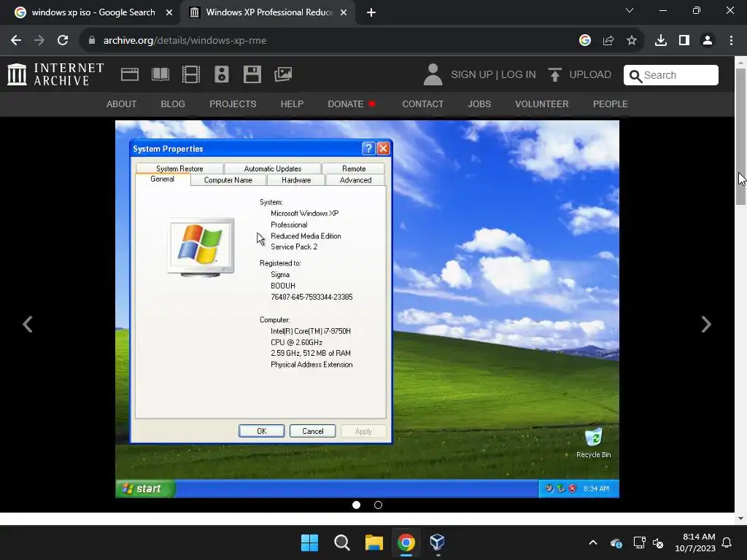Screen dimensions: 747x560
Task: Open File Explorer from taskbar
Action: click(x=374, y=542)
